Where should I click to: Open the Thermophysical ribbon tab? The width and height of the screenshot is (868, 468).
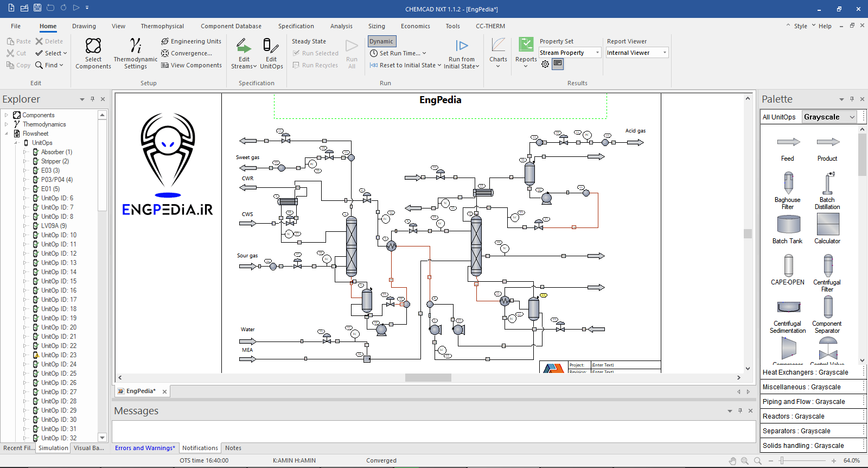pyautogui.click(x=162, y=26)
